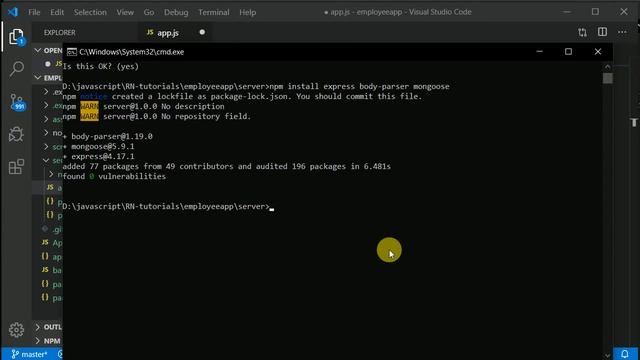This screenshot has width=640, height=360.
Task: Split the editor to the right
Action: pos(602,32)
